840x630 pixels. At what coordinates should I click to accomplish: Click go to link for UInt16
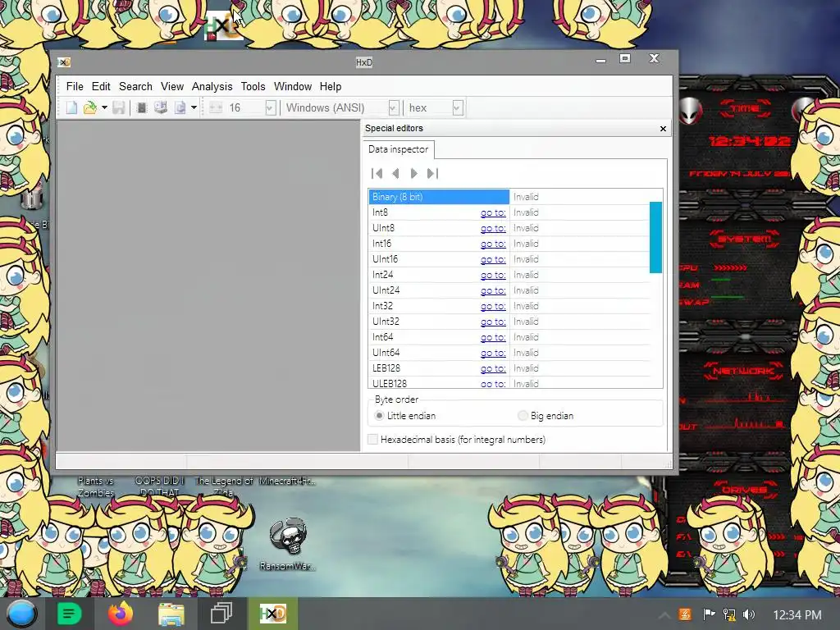pos(493,259)
